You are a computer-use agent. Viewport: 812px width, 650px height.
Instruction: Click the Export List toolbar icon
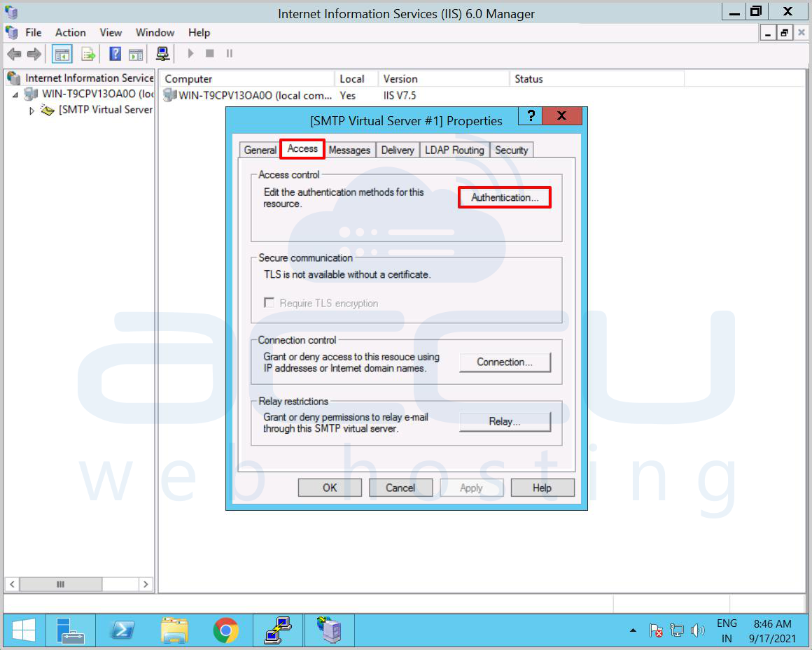tap(89, 54)
